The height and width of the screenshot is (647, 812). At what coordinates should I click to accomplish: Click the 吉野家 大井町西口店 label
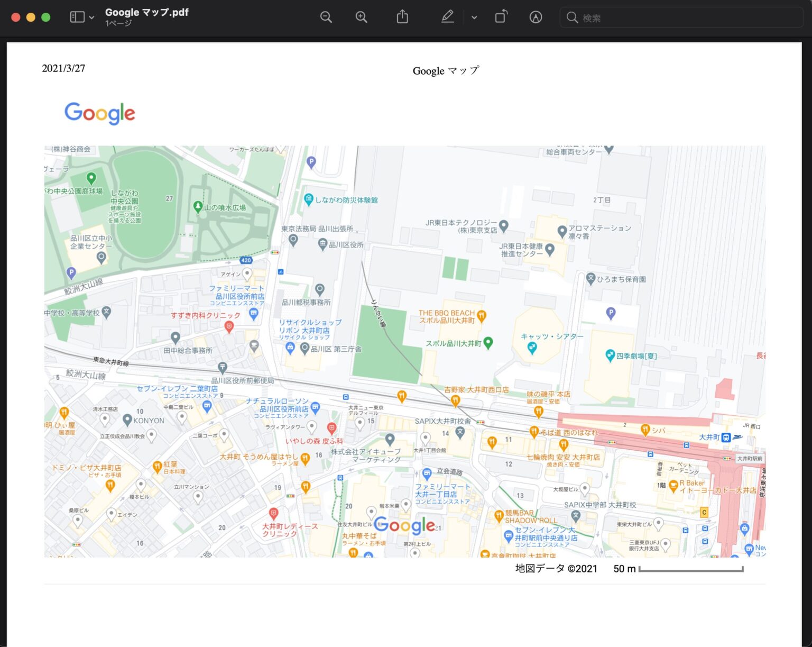[x=476, y=389]
